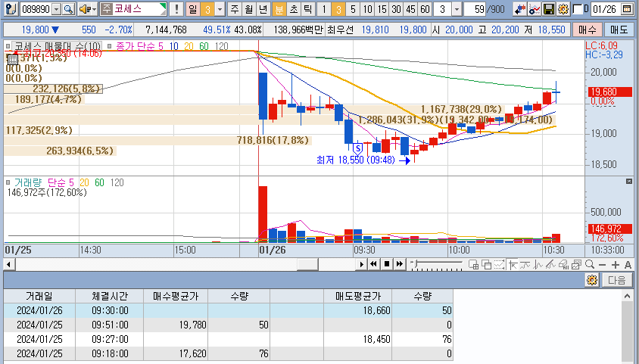639x364 pixels.
Task: Select the 초 second chart period
Action: click(294, 9)
